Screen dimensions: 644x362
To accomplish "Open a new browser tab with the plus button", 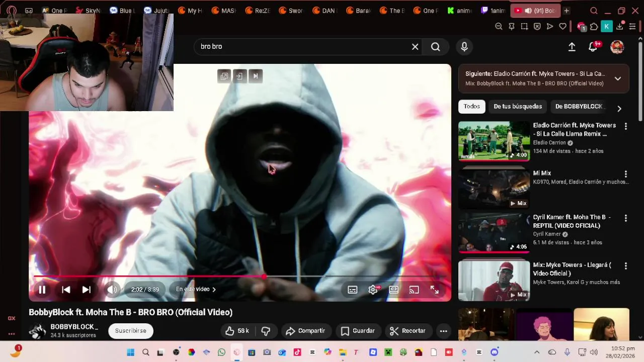I will [x=566, y=11].
